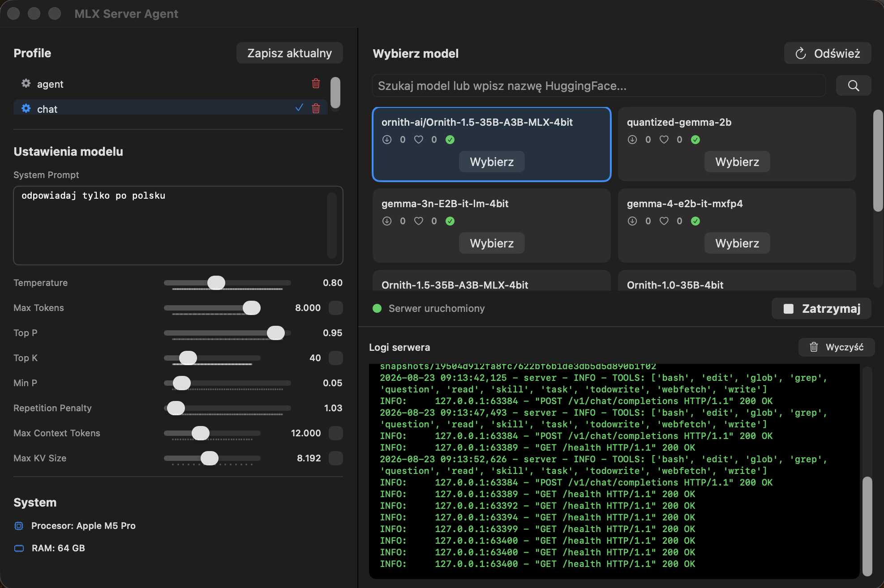884x588 pixels.
Task: Click the Repetition Penalty value 1.03
Action: tap(333, 408)
